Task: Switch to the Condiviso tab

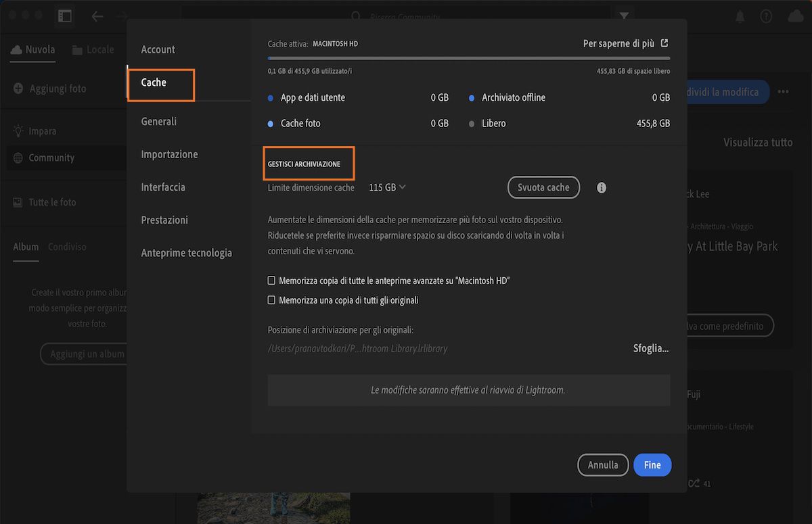Action: pos(67,246)
